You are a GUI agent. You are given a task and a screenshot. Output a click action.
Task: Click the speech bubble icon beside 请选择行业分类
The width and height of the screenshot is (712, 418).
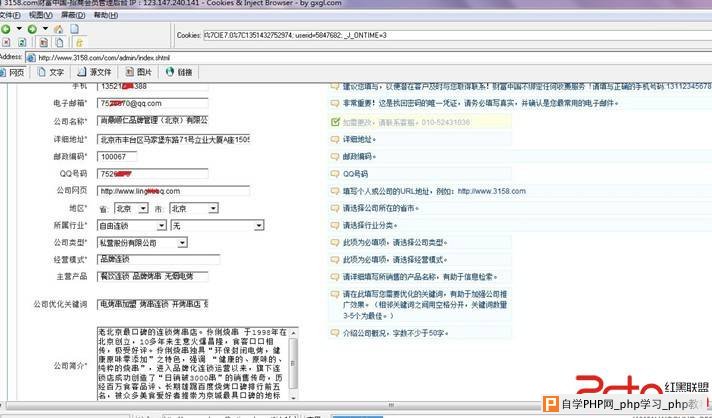(335, 226)
